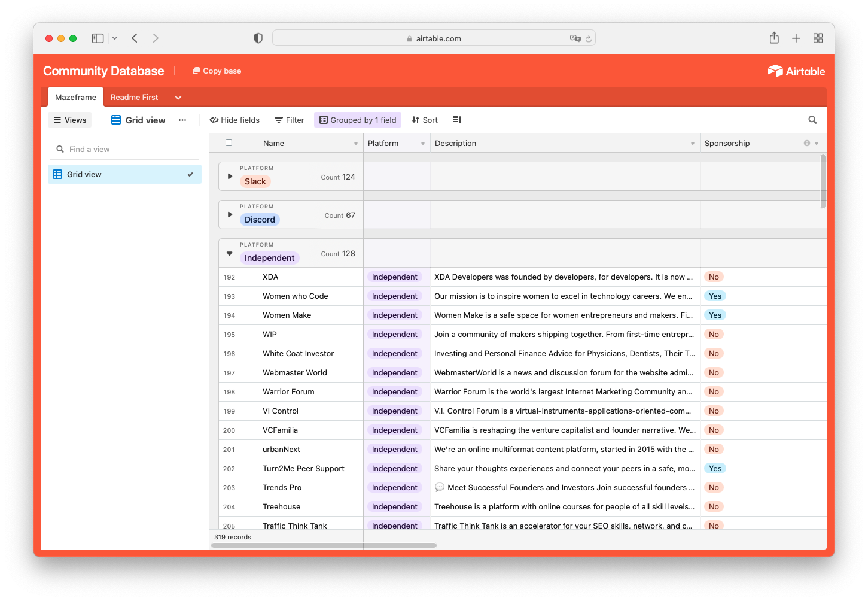The image size is (868, 601).
Task: Expand the Slack platform group
Action: pos(230,177)
